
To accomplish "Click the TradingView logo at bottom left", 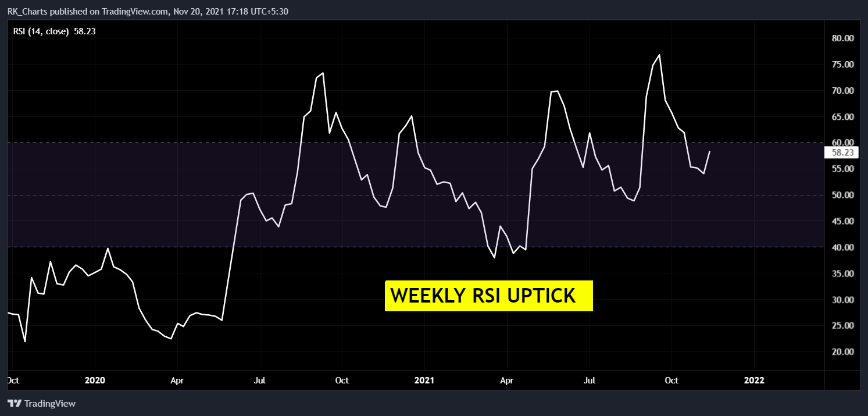I will point(41,403).
